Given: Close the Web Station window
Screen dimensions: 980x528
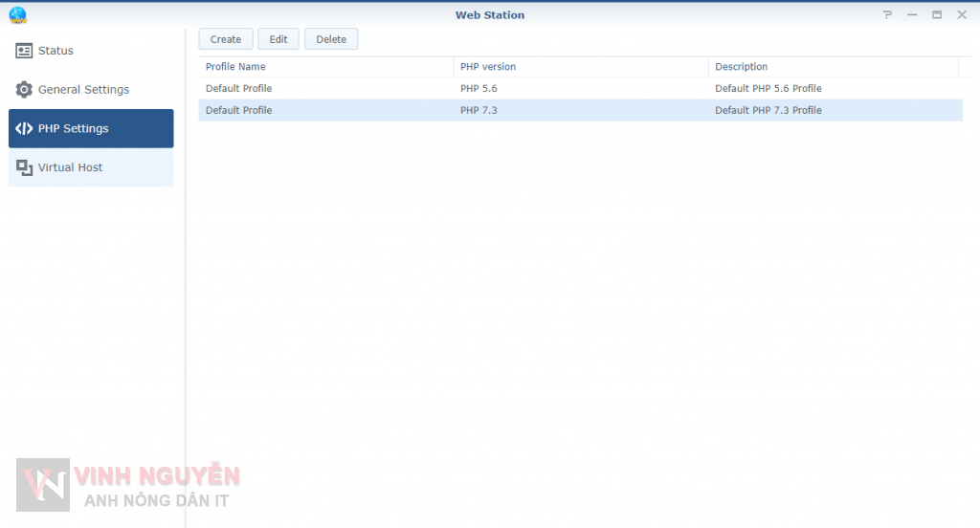Looking at the screenshot, I should (x=962, y=15).
